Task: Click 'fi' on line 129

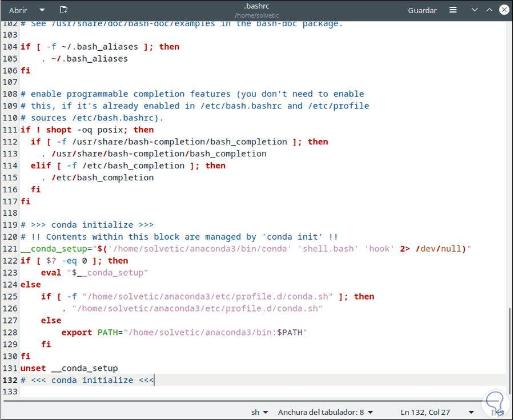Action: pyautogui.click(x=46, y=344)
